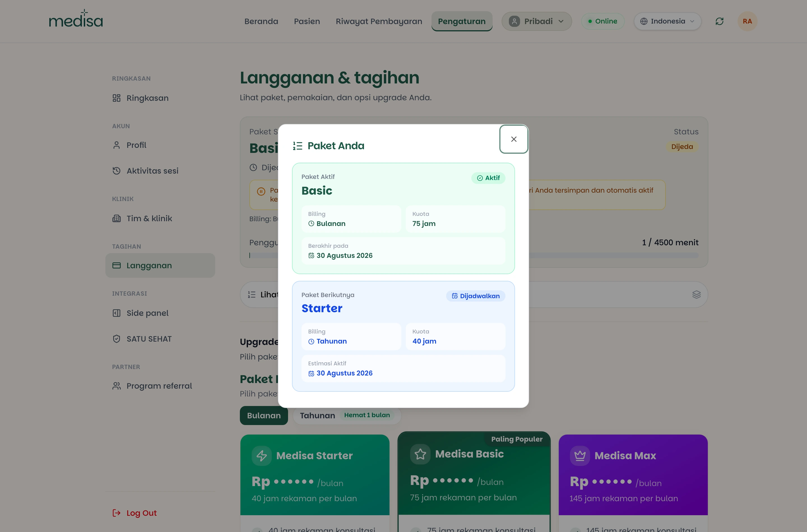Viewport: 807px width, 532px height.
Task: Click calendar icon in Estimasi Aktif
Action: click(311, 373)
